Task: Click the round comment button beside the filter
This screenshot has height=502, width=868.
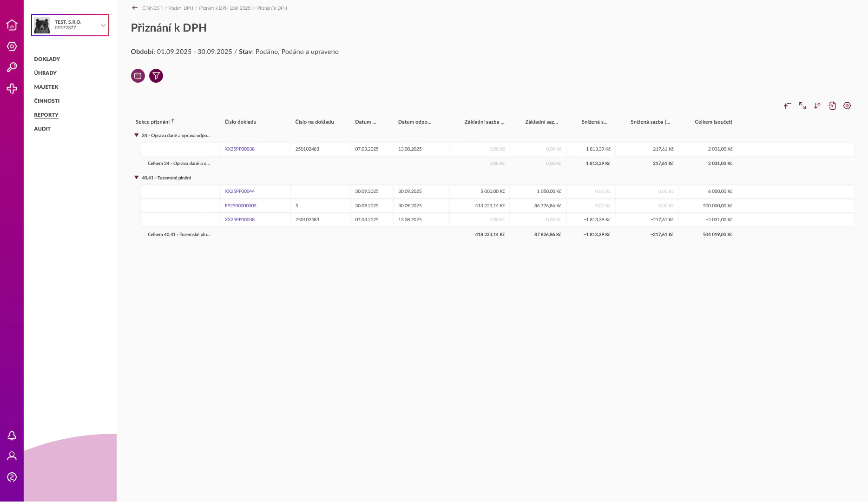Action: [138, 76]
